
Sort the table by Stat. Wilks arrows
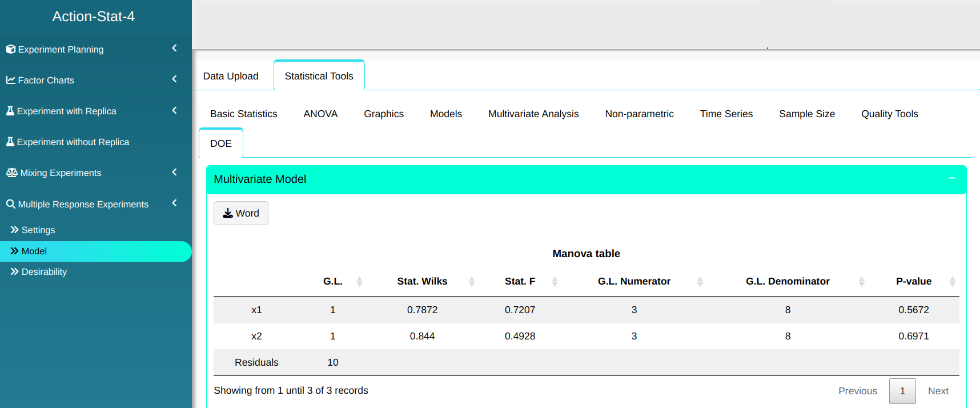[x=472, y=281]
